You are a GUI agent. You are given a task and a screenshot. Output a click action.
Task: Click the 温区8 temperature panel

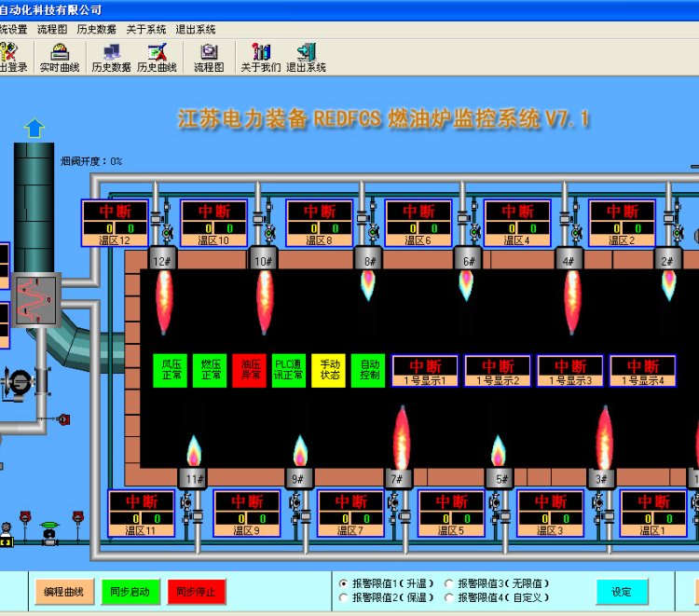[319, 223]
